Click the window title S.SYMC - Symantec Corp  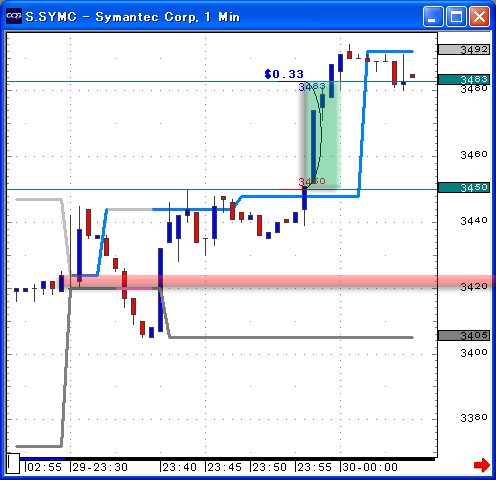[x=133, y=17]
